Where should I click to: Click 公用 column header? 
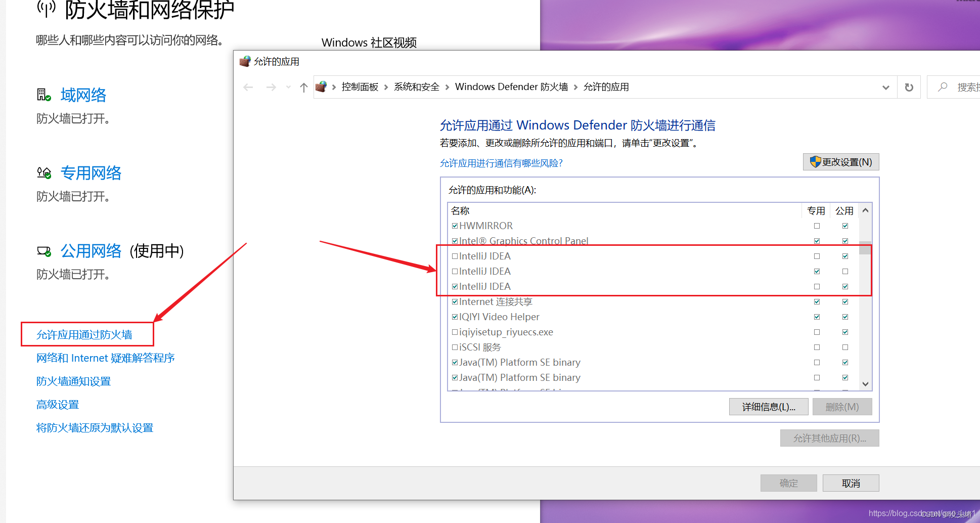pyautogui.click(x=844, y=210)
